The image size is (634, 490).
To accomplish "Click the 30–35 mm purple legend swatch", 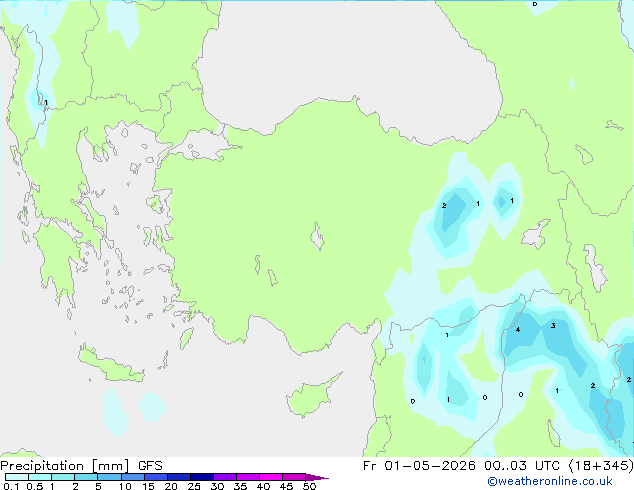I will pyautogui.click(x=225, y=477).
